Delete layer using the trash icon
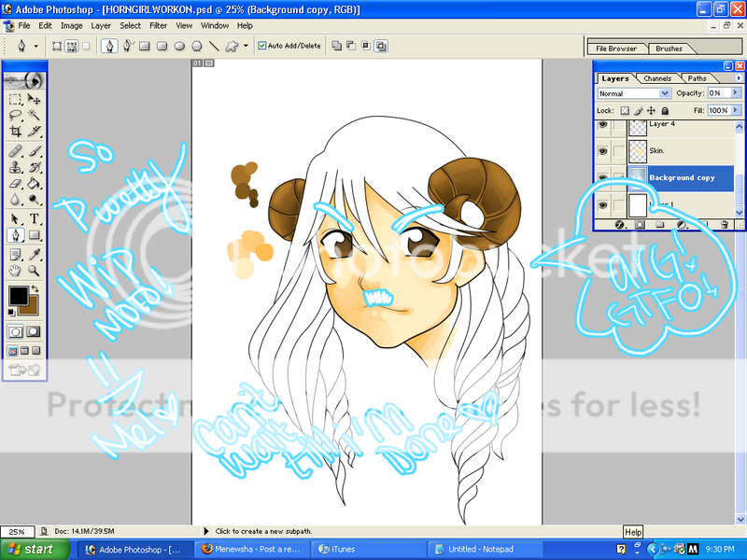Image resolution: width=747 pixels, height=560 pixels. 725,225
